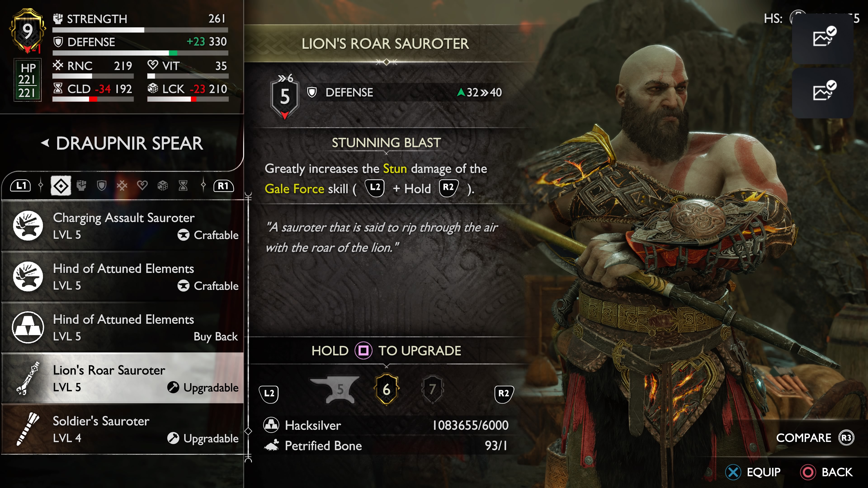The image size is (868, 488).
Task: Select the Cooldown hourglass filter icon
Action: point(183,185)
